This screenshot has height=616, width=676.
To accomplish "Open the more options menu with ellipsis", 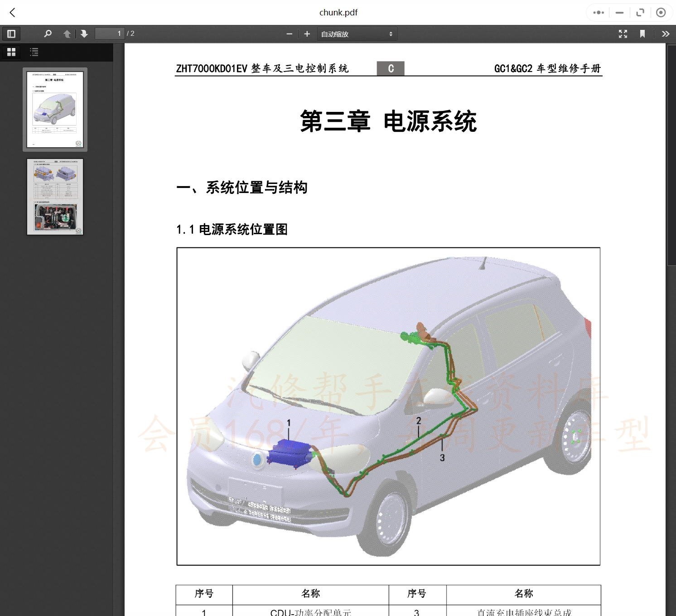I will (x=598, y=12).
